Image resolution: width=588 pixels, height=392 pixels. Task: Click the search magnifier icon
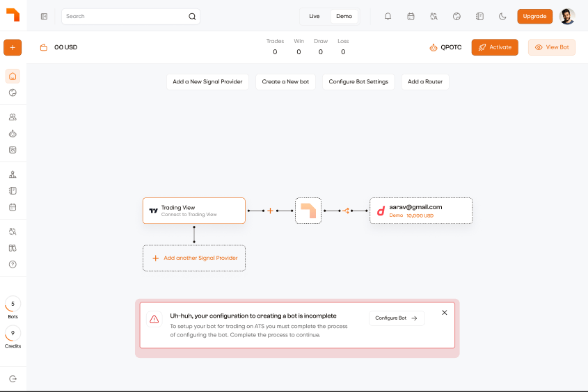[x=192, y=17]
